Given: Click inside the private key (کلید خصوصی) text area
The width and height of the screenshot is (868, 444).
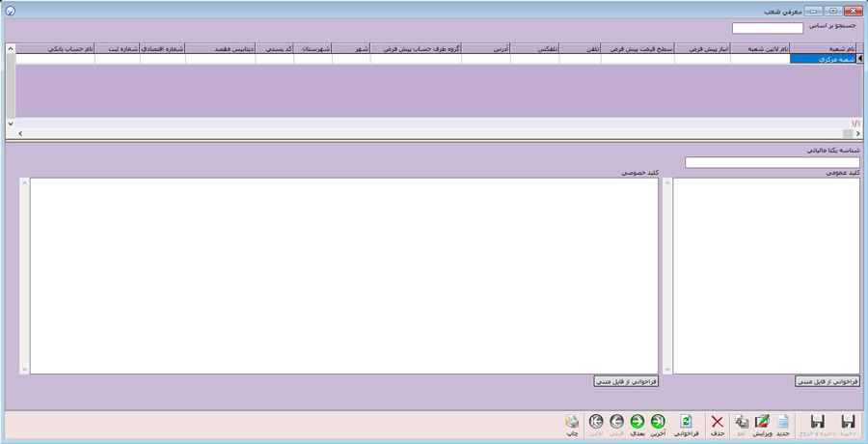Looking at the screenshot, I should coord(343,275).
